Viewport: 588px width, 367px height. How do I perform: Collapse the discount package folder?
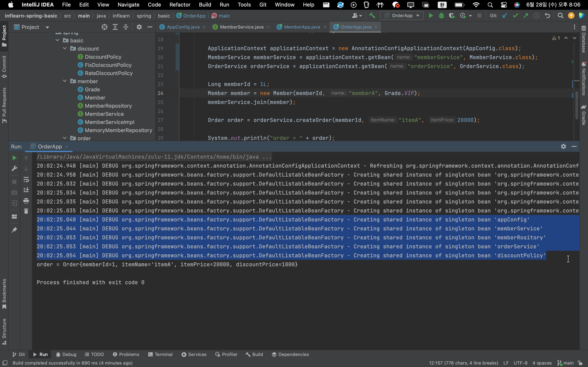point(65,49)
